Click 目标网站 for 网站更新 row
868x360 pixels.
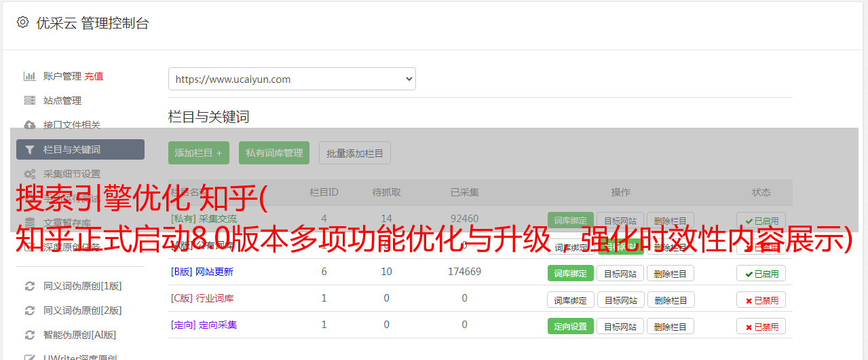tap(620, 273)
